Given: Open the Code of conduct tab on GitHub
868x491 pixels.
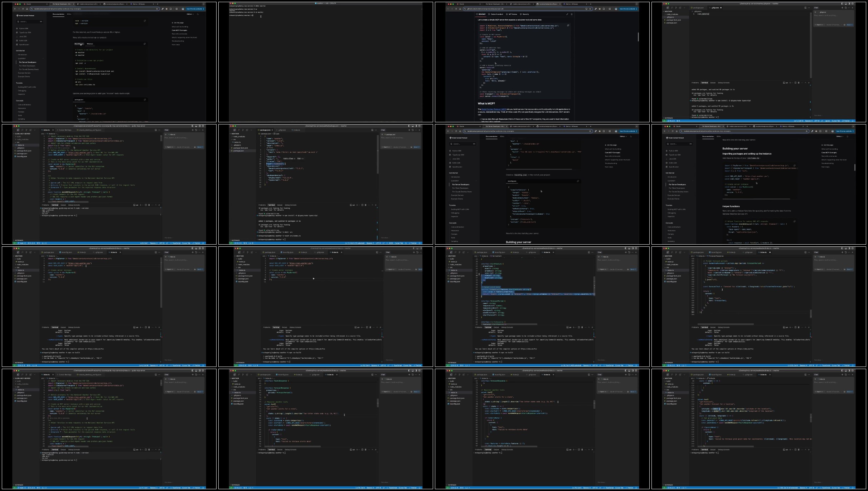Looking at the screenshot, I should coord(496,14).
